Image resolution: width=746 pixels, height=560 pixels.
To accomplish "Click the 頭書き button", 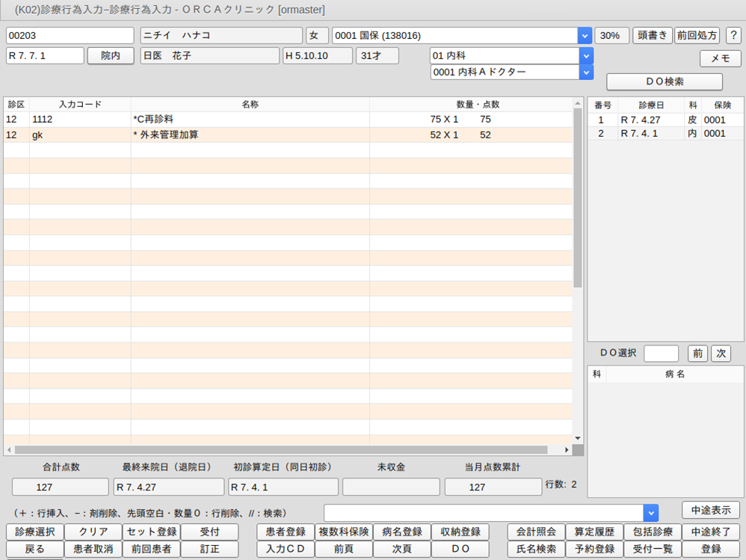I will pyautogui.click(x=652, y=36).
